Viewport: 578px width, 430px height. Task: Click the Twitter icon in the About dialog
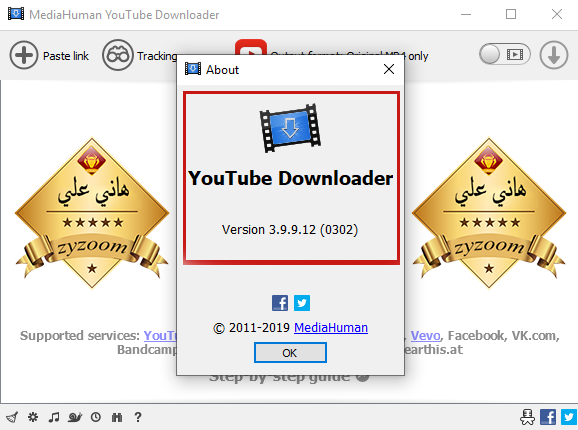[x=302, y=303]
